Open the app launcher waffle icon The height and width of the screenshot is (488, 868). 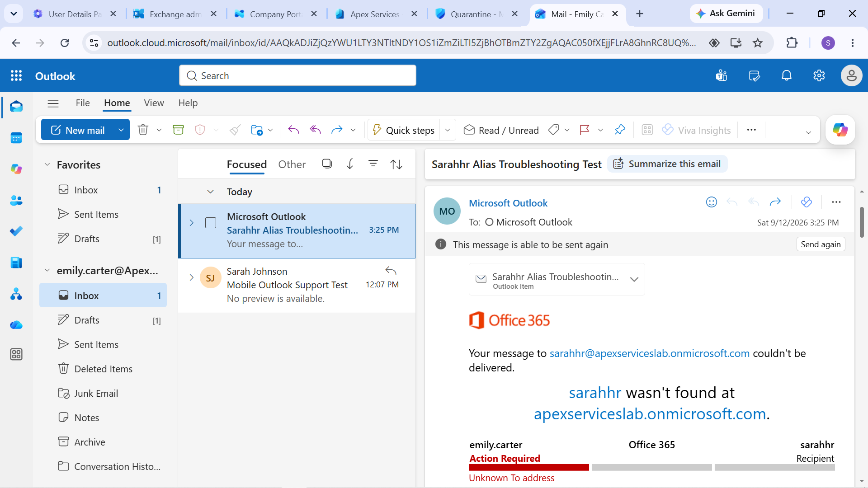click(x=16, y=76)
